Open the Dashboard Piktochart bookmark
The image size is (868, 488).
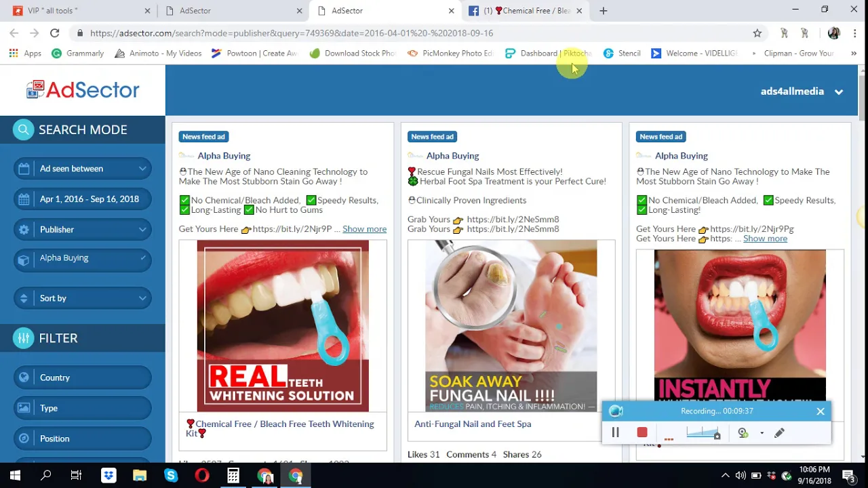point(549,53)
